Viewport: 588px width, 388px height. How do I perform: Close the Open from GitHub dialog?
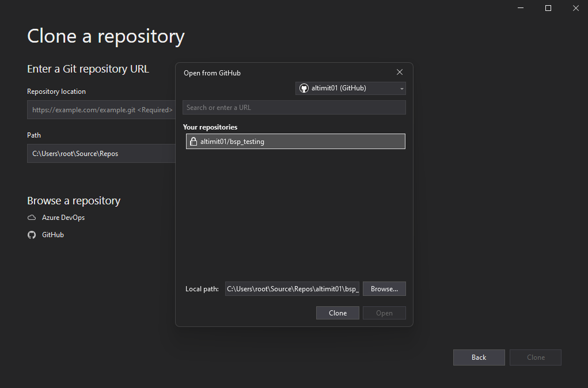[x=399, y=72]
